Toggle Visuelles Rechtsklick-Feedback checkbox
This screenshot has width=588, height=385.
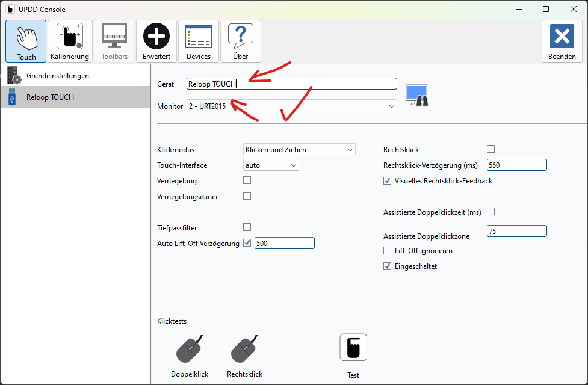pos(388,180)
